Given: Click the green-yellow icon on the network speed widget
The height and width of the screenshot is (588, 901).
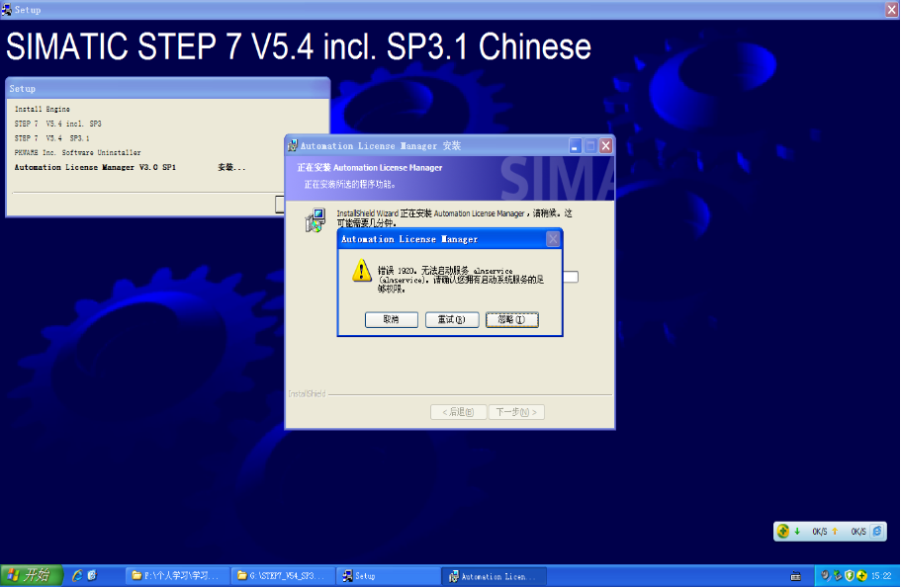Looking at the screenshot, I should 782,531.
